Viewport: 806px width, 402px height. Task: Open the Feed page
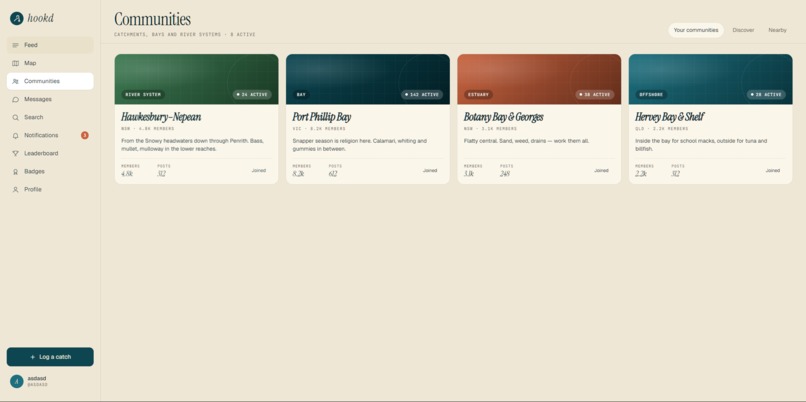(x=50, y=45)
